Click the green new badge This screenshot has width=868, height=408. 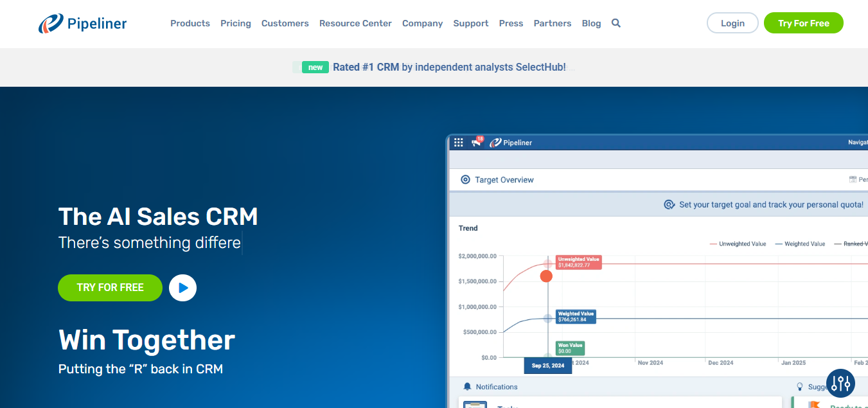pyautogui.click(x=315, y=67)
